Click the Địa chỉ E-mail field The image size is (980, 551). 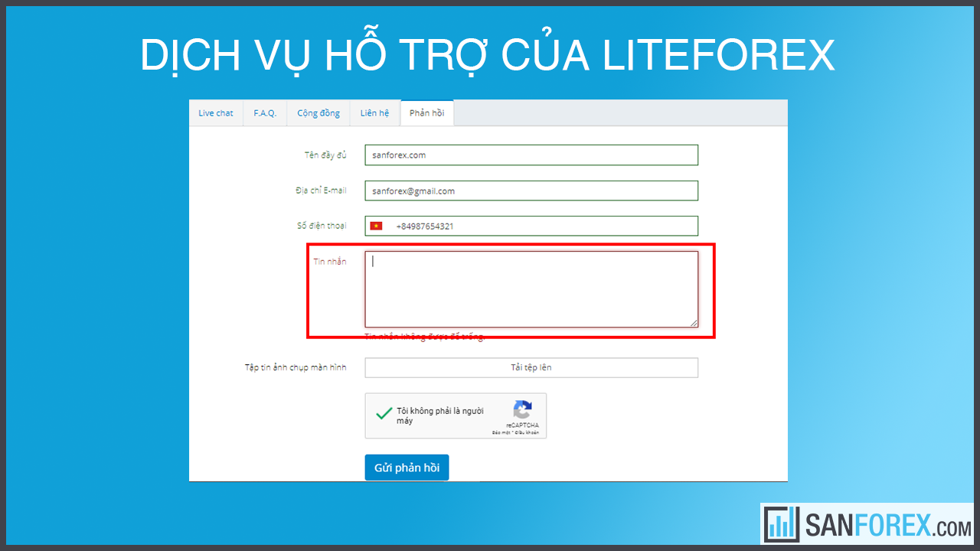point(531,191)
